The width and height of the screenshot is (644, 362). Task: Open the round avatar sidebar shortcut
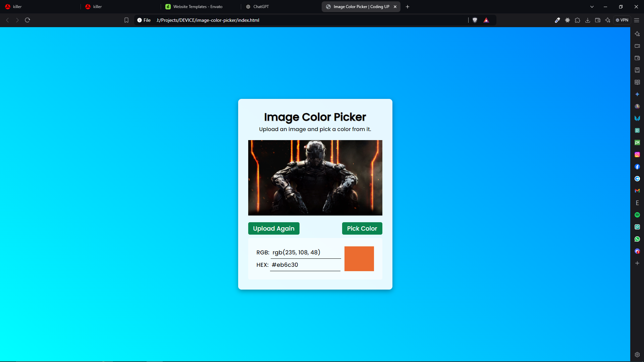637,106
